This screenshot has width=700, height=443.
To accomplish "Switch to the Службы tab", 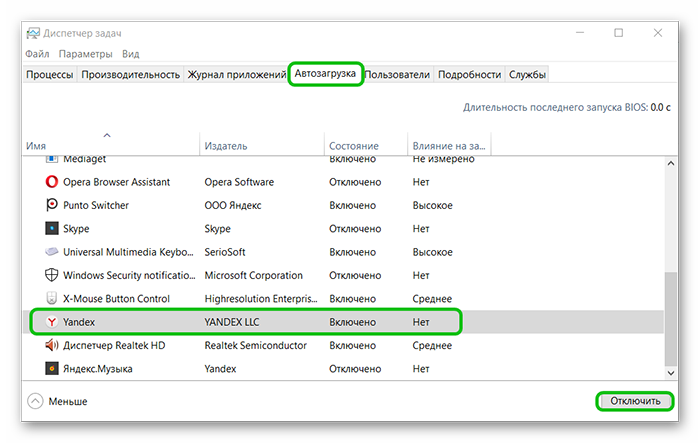I will point(527,75).
